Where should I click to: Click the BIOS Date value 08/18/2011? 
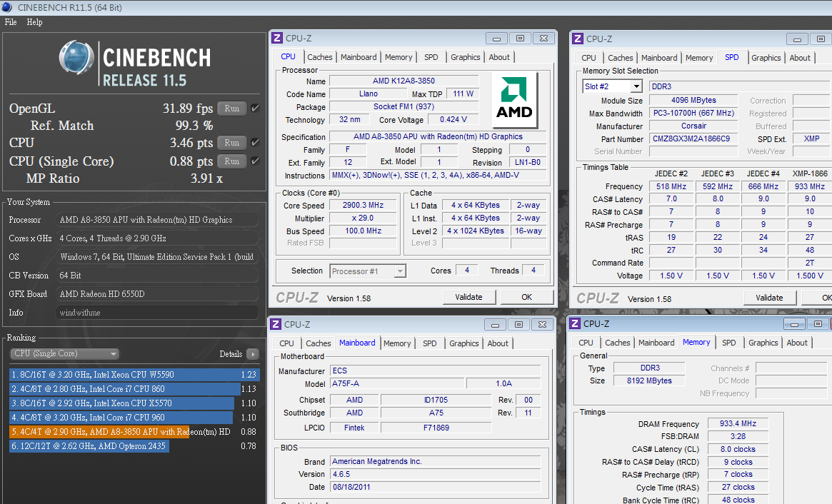pyautogui.click(x=435, y=486)
